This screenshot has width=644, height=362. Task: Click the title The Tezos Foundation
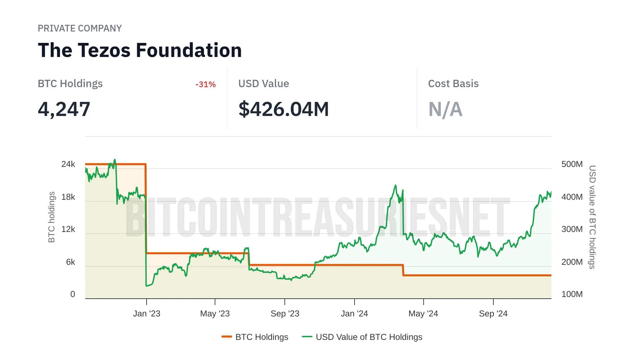click(140, 50)
